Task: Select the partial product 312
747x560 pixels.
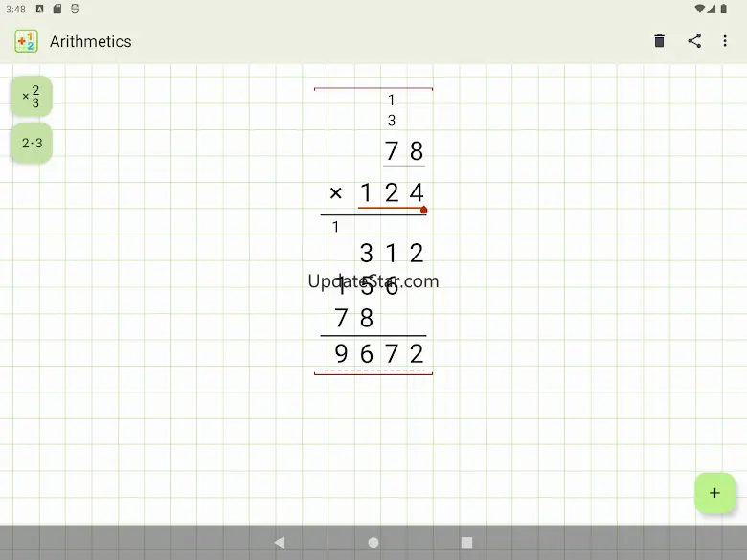Action: (392, 253)
